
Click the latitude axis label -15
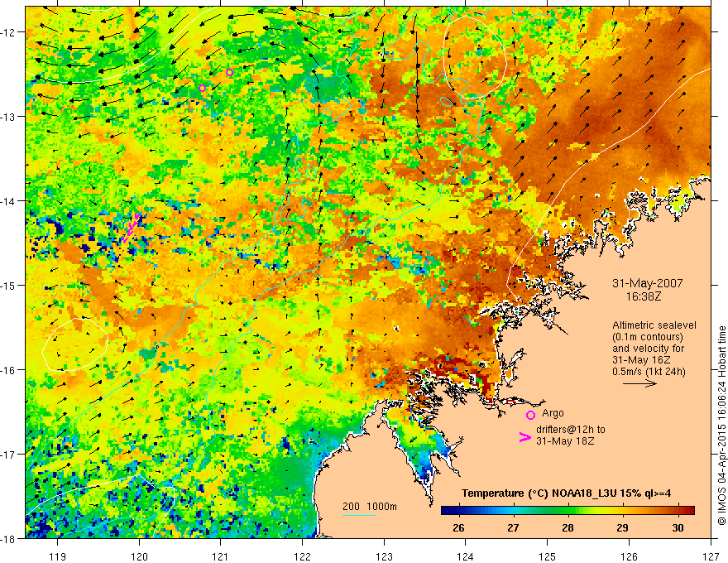point(8,286)
